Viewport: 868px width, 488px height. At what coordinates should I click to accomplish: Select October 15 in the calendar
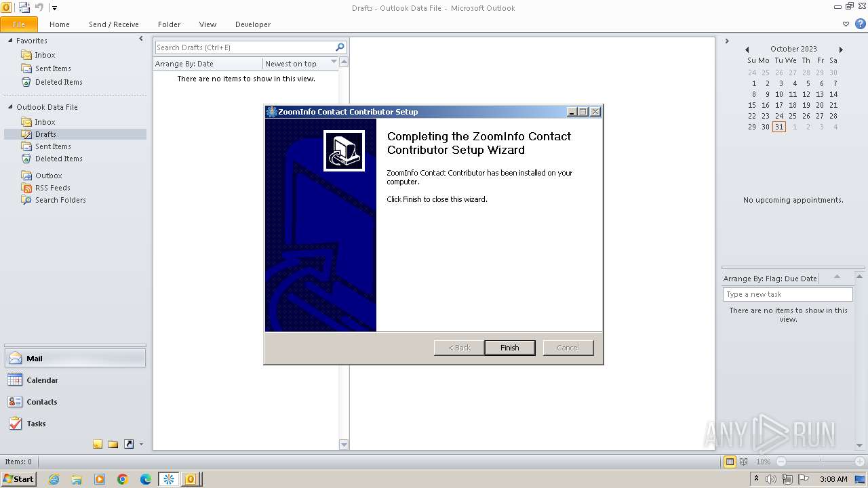pos(752,105)
